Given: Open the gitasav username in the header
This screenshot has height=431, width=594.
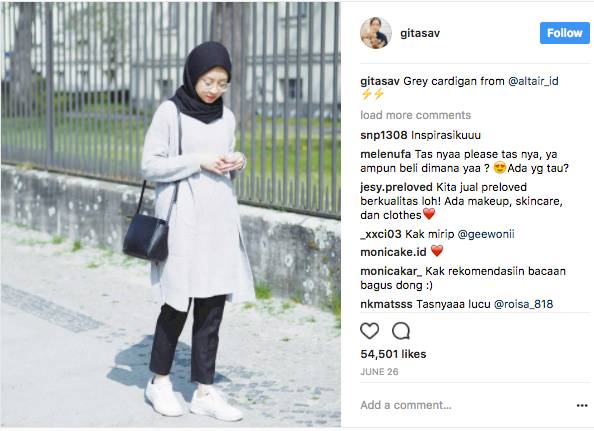Looking at the screenshot, I should [x=420, y=33].
